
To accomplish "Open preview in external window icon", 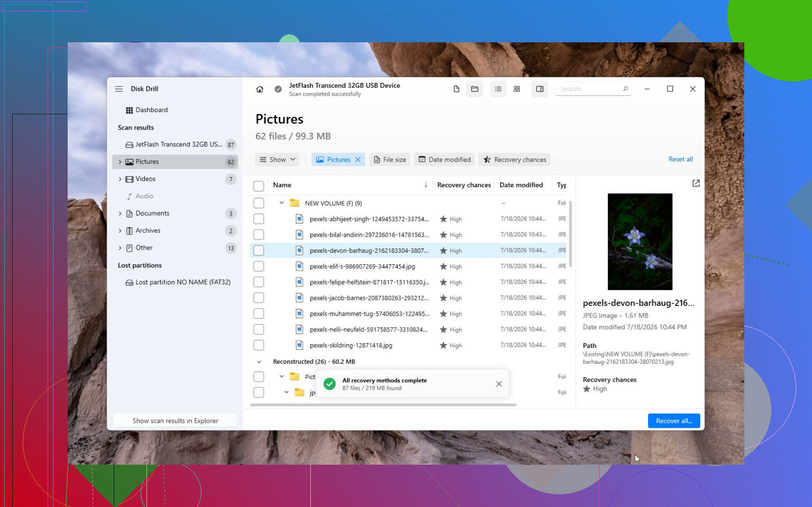I will point(696,183).
